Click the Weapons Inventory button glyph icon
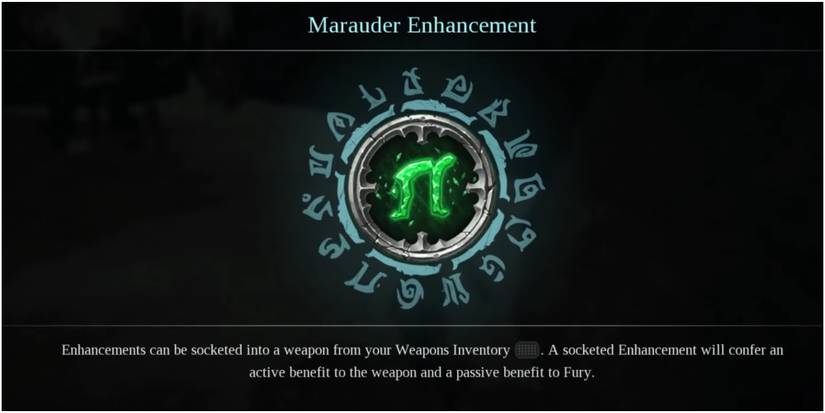The height and width of the screenshot is (413, 825). click(x=527, y=350)
